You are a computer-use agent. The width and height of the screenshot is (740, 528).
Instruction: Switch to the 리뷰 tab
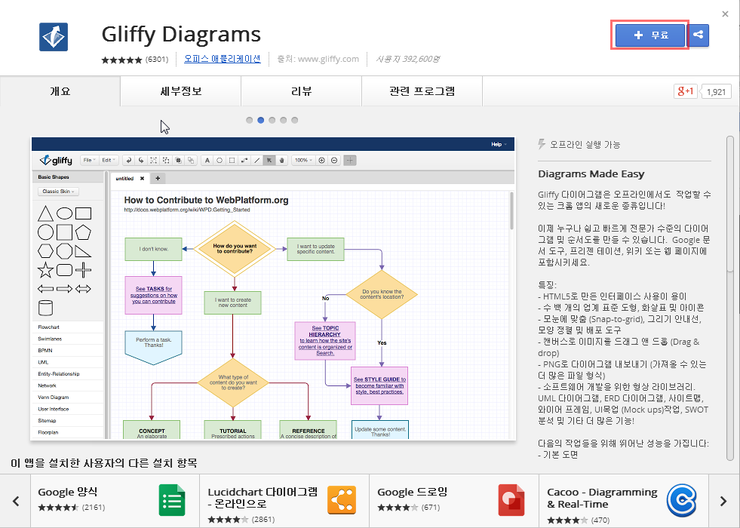(301, 91)
